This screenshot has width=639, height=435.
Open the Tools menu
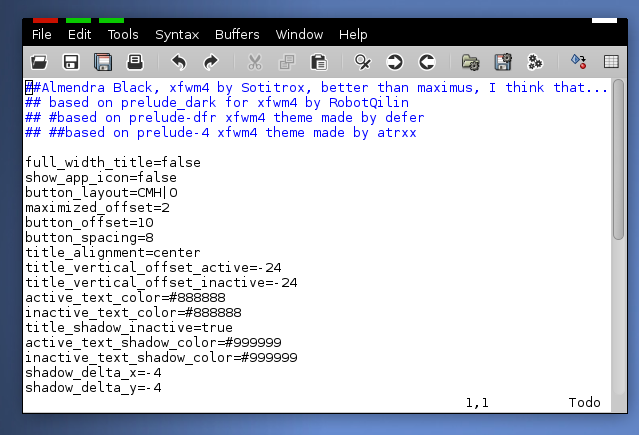pos(123,35)
